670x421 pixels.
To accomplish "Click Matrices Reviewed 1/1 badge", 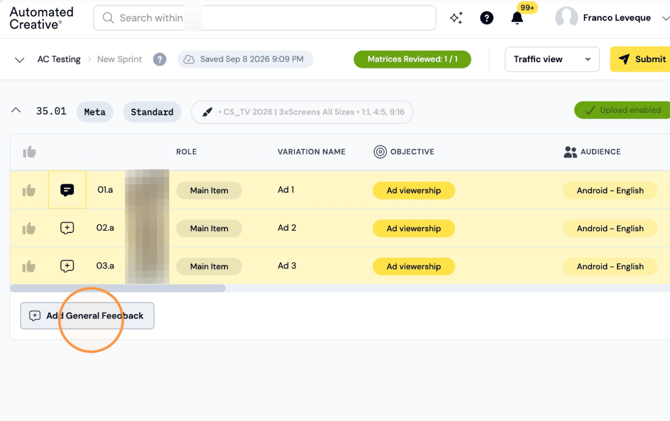I will [412, 59].
